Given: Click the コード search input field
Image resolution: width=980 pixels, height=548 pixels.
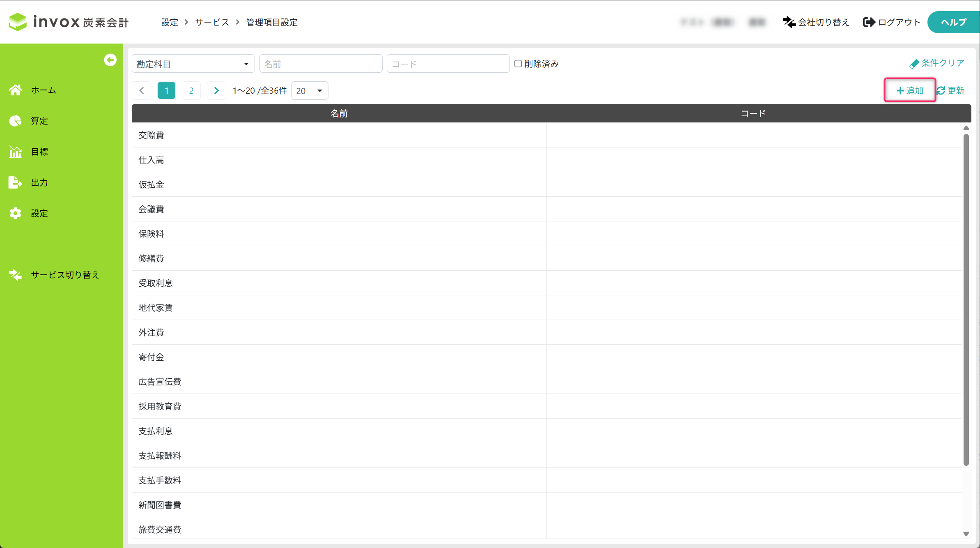Looking at the screenshot, I should point(448,64).
